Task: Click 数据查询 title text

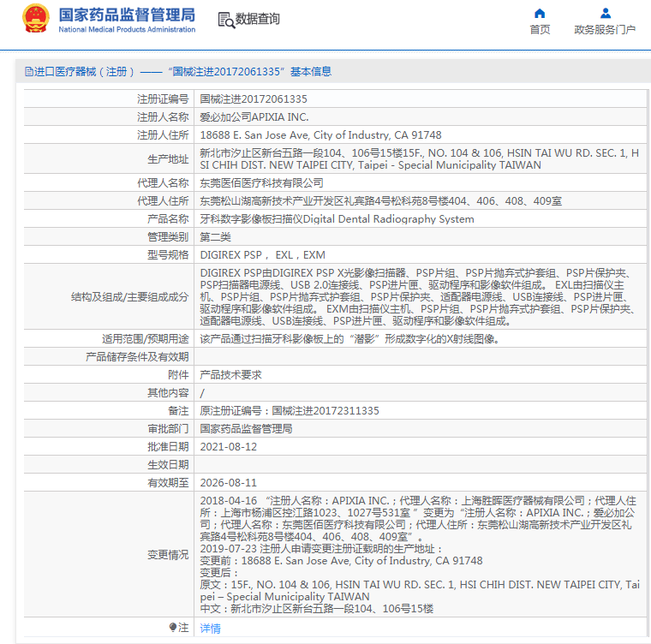Action: coord(258,19)
